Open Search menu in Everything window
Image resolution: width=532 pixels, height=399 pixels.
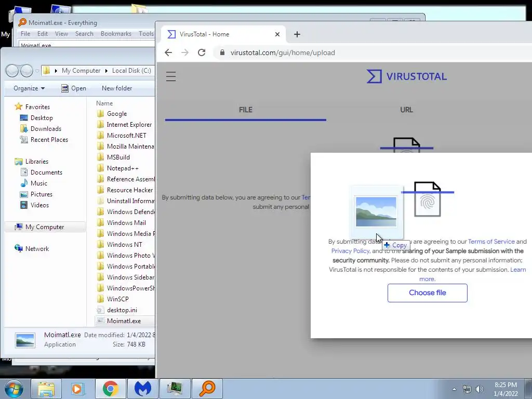tap(84, 34)
